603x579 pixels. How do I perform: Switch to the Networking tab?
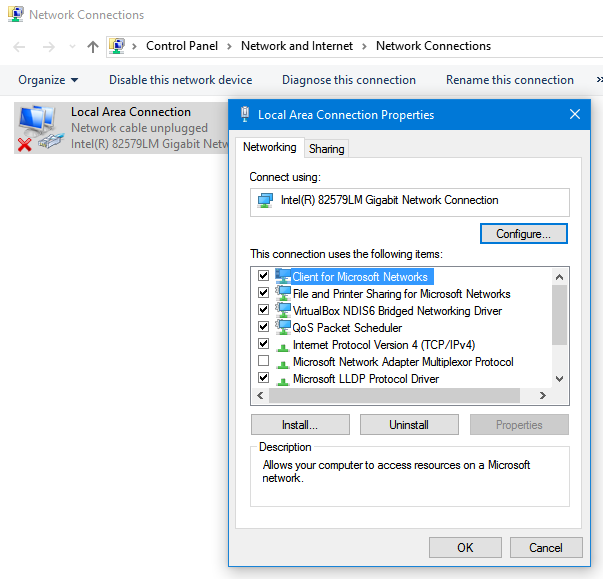(x=270, y=147)
